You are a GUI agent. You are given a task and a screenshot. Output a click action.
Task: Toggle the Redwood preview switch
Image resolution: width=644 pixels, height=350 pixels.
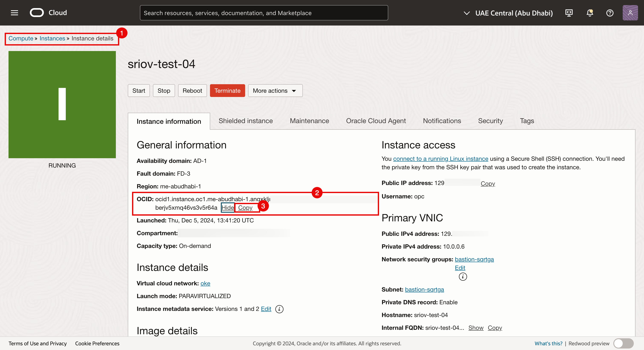623,343
